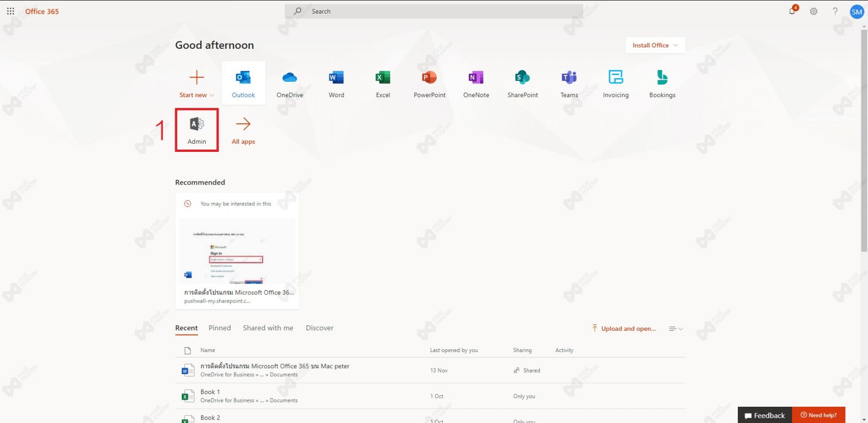Open the notifications bell
Screen dimensions: 868x423
(x=792, y=11)
